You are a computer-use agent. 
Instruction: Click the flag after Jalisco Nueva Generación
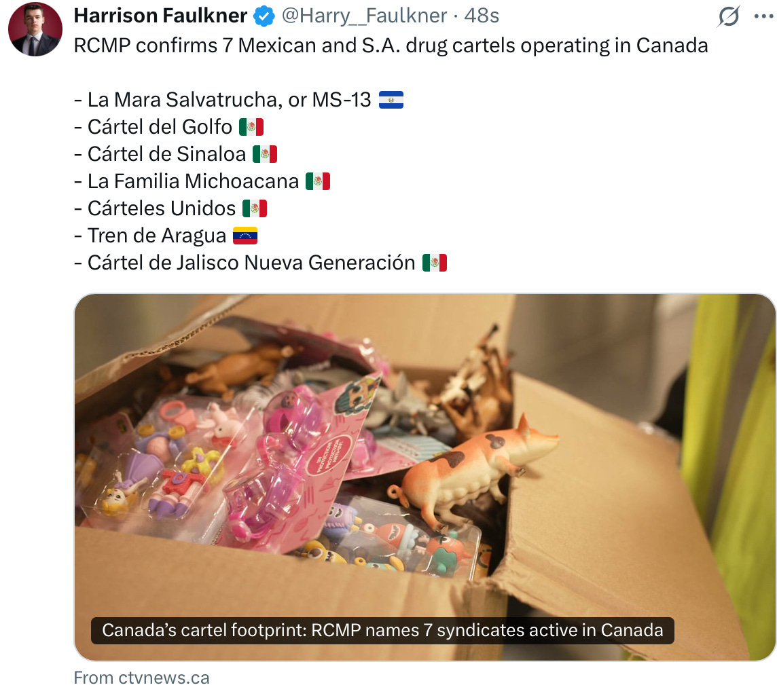coord(435,263)
